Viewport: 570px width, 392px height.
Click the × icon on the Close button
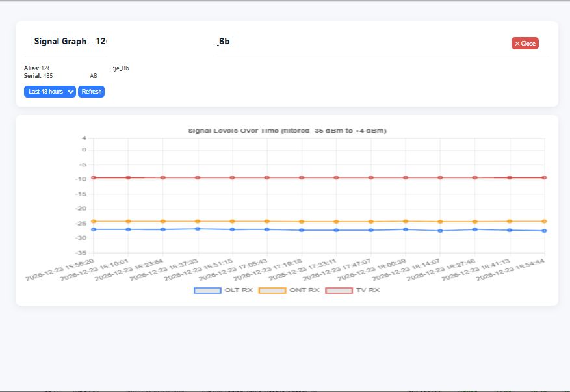coord(517,43)
